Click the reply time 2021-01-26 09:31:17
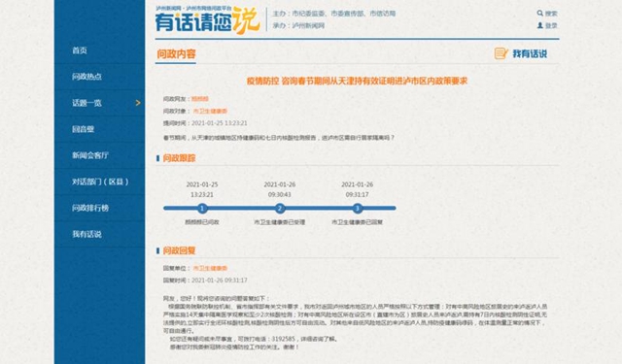Image resolution: width=622 pixels, height=364 pixels. click(x=220, y=280)
